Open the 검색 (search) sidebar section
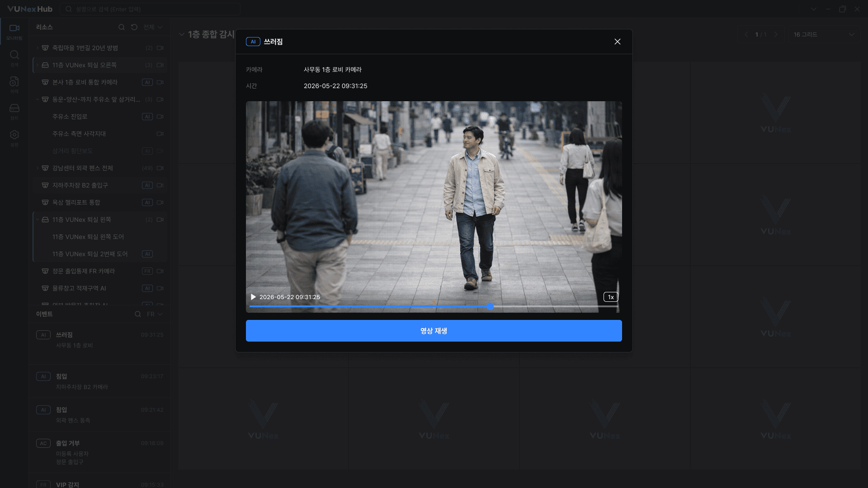This screenshot has height=488, width=868. click(14, 58)
